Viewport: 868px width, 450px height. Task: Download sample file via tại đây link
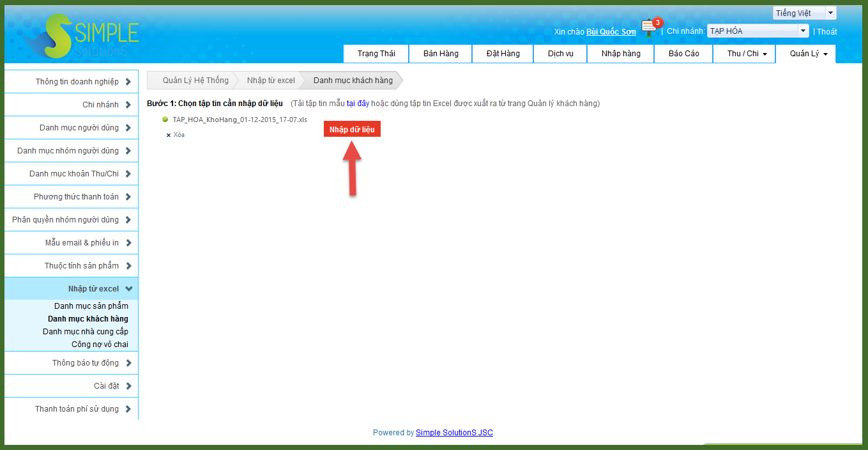(358, 104)
